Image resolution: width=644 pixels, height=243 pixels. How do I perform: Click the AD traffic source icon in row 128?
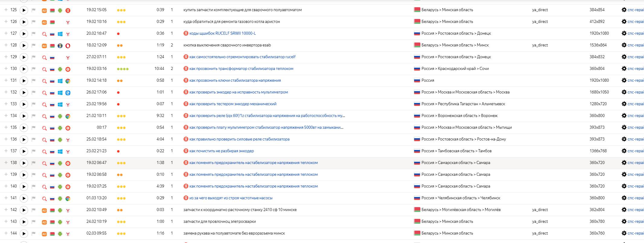tap(44, 46)
